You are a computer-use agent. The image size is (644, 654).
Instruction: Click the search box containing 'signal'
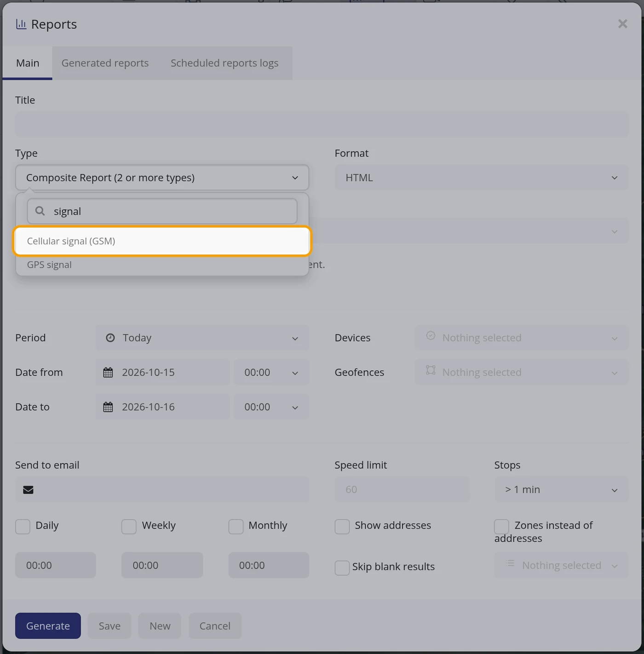tap(162, 211)
